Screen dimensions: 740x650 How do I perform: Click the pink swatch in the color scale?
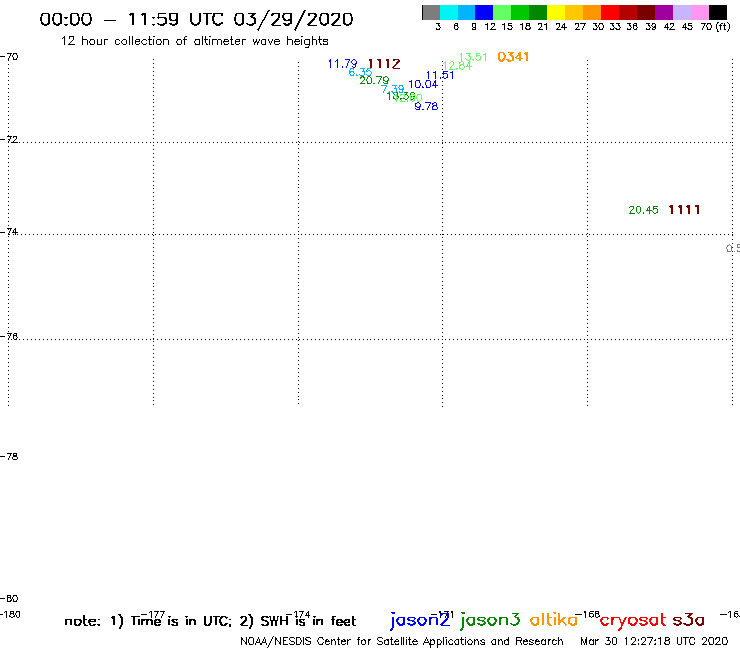pyautogui.click(x=699, y=12)
